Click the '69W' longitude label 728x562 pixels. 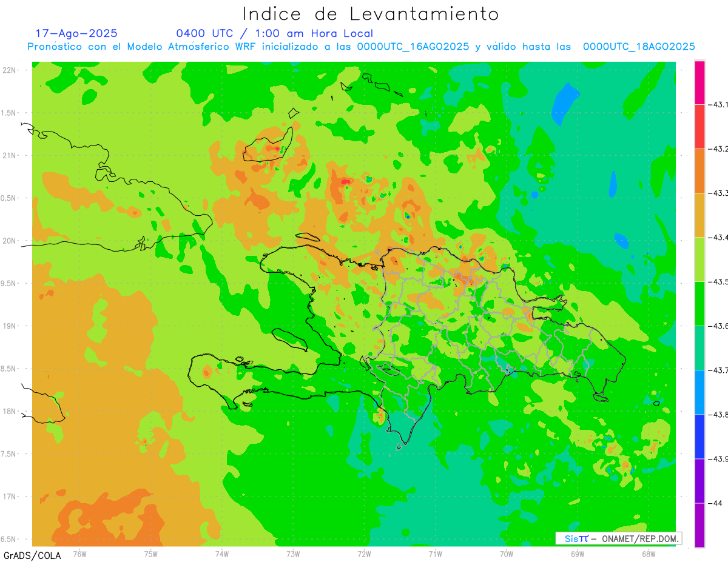pyautogui.click(x=578, y=554)
